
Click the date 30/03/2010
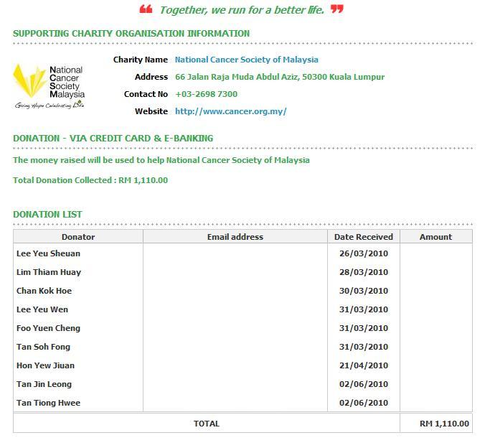click(x=364, y=291)
